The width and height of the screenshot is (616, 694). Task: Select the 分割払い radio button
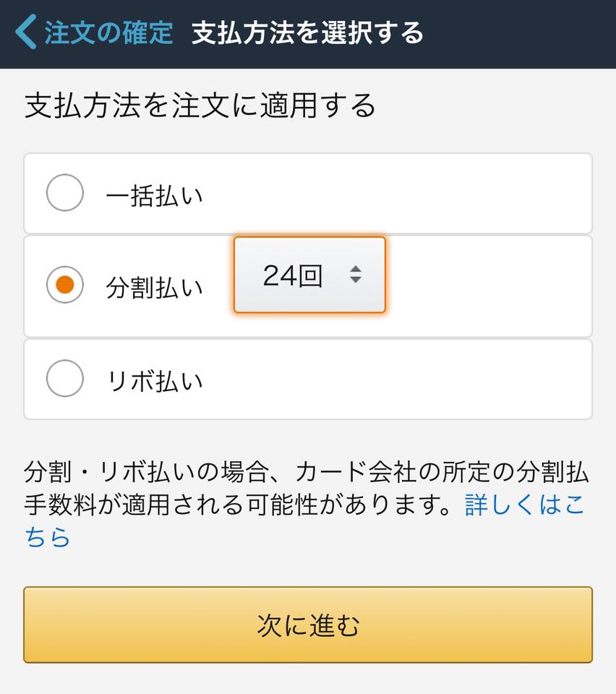tap(65, 285)
